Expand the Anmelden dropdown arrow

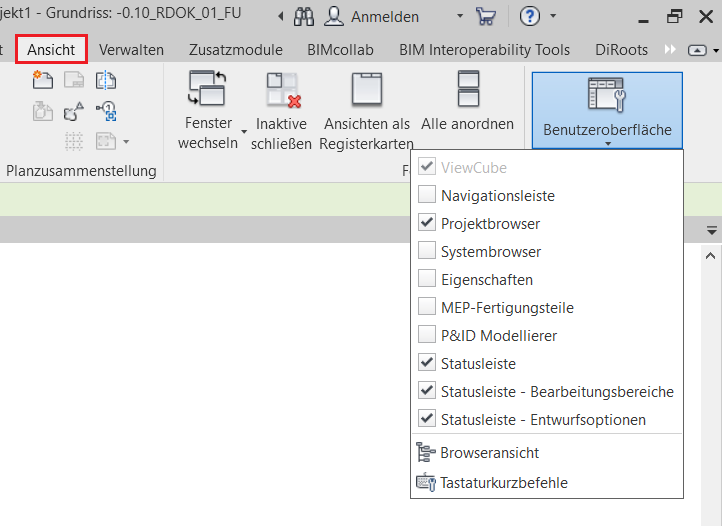pyautogui.click(x=460, y=16)
